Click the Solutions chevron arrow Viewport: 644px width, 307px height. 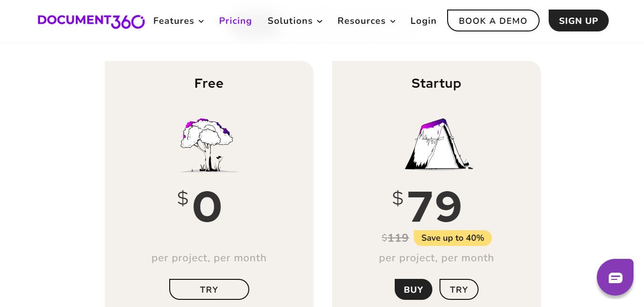point(320,21)
